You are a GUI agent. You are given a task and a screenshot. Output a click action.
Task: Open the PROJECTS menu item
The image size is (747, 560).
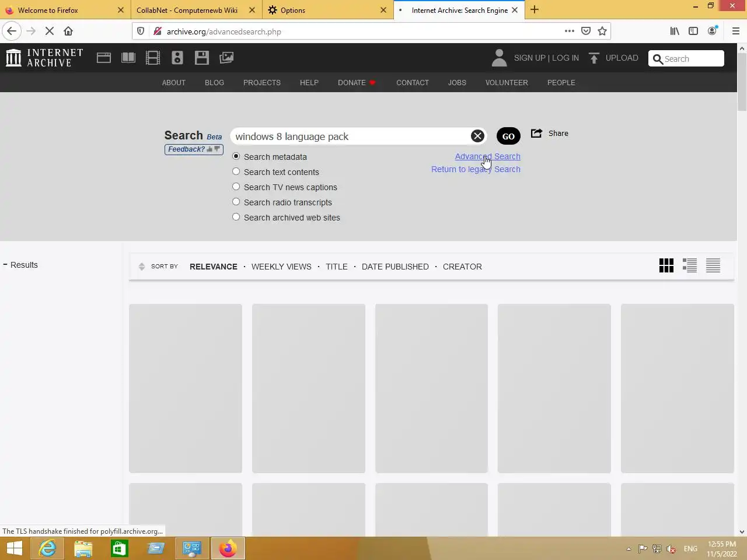[x=262, y=83]
